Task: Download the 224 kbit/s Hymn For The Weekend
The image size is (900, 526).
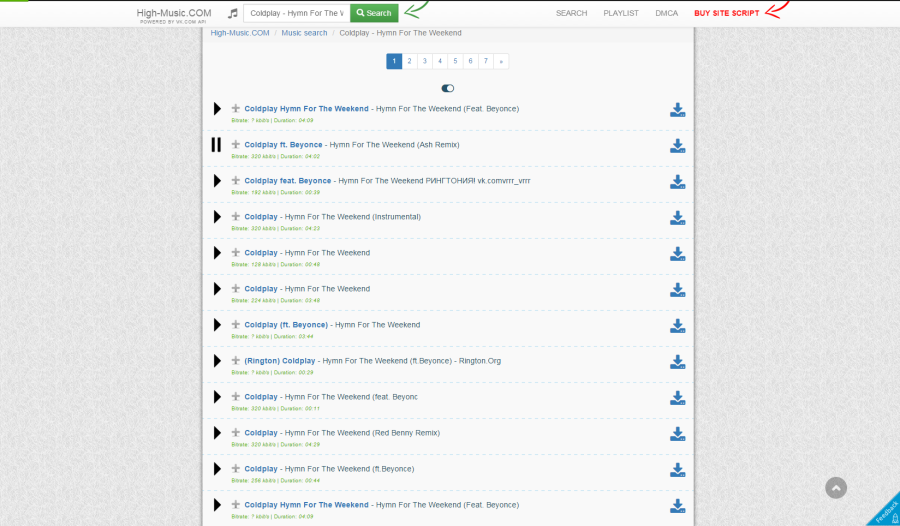Action: pos(678,290)
